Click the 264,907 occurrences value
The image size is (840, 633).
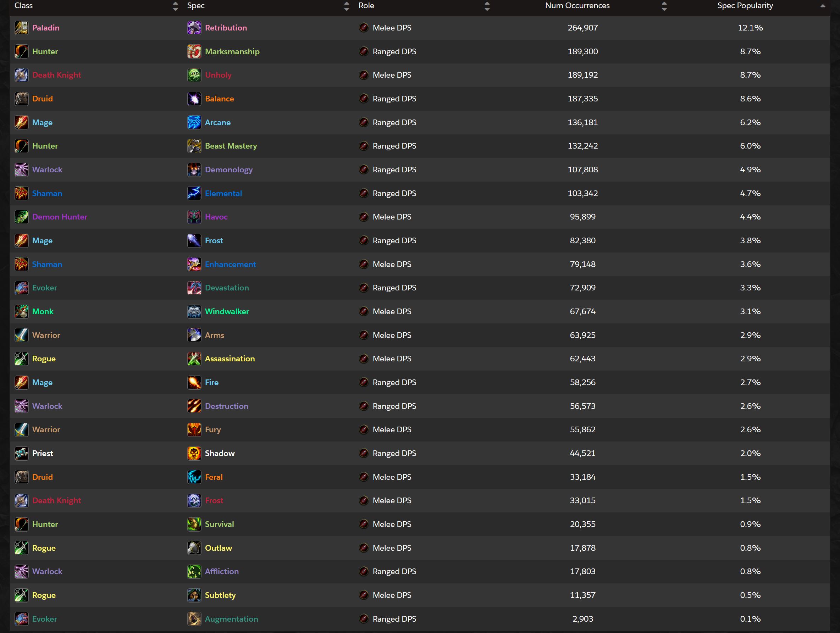click(x=582, y=28)
